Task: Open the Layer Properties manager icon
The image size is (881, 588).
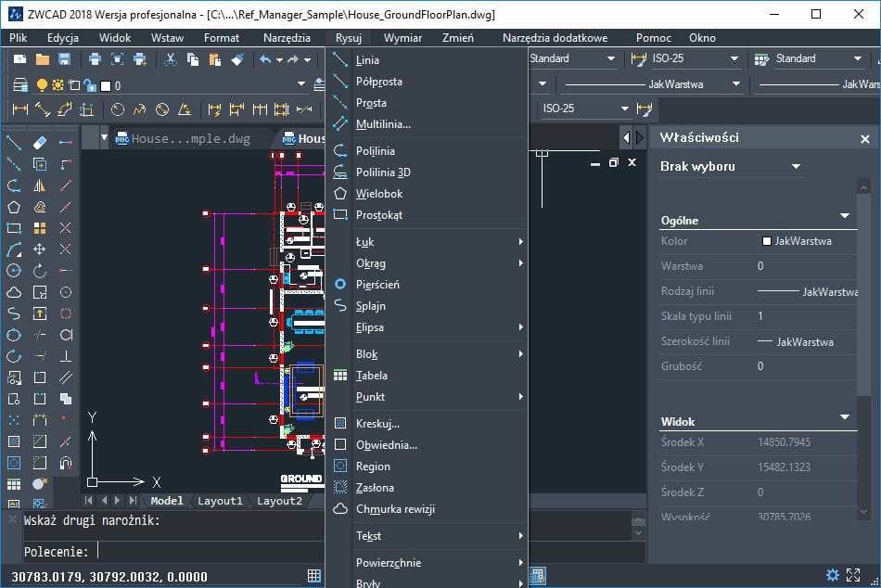Action: pos(20,85)
